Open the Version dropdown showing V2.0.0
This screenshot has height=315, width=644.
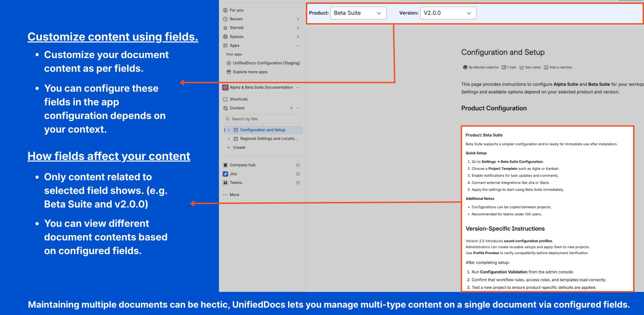click(448, 13)
